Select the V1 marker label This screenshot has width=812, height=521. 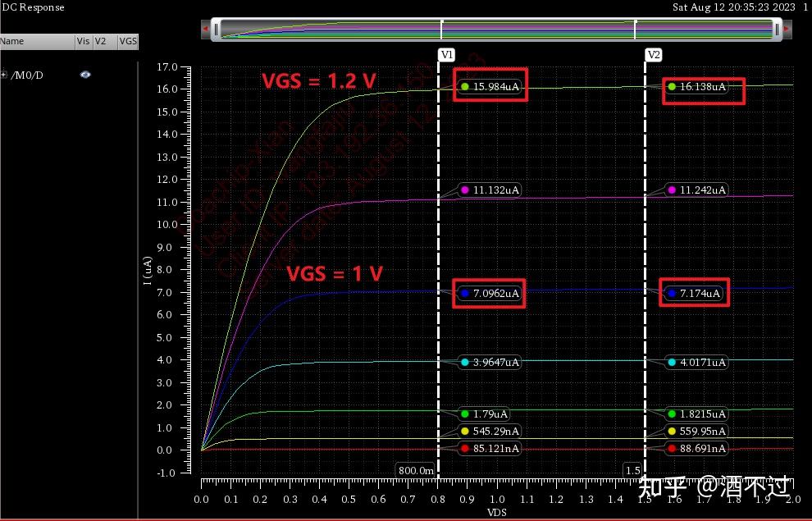coord(445,54)
